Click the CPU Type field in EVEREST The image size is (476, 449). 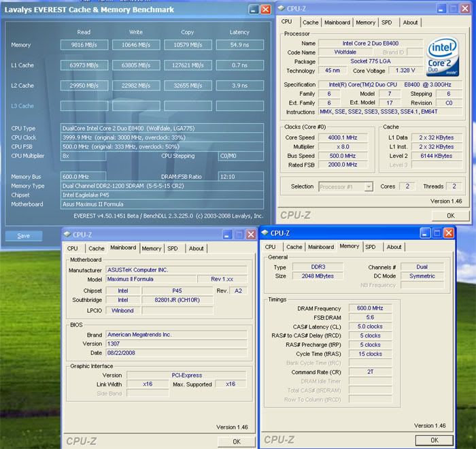[x=162, y=128]
